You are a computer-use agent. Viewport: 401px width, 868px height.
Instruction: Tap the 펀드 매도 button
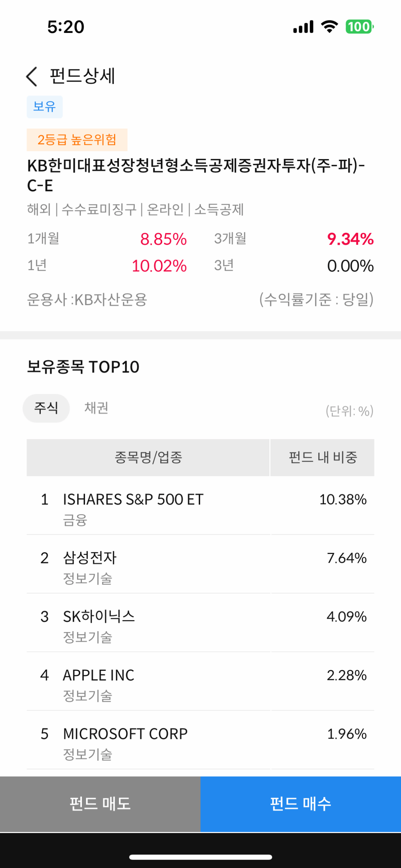pos(100,804)
